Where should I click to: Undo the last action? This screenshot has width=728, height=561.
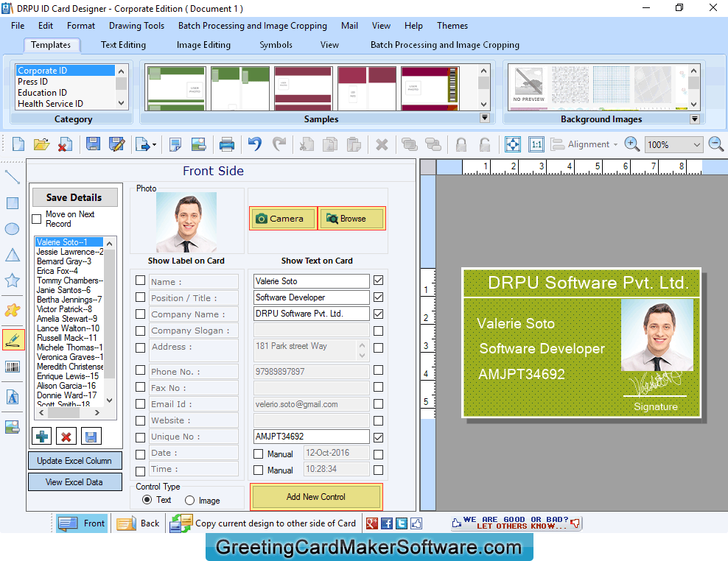pyautogui.click(x=254, y=144)
